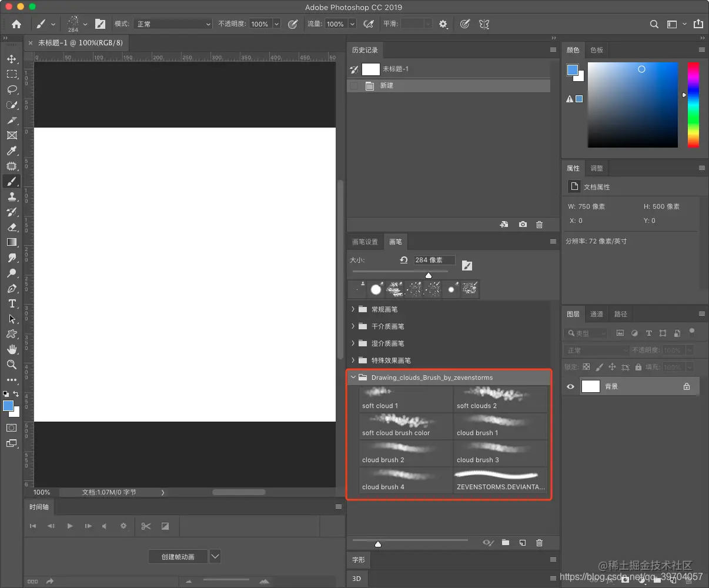This screenshot has width=709, height=588.
Task: Select the Zoom tool in toolbar
Action: point(12,365)
